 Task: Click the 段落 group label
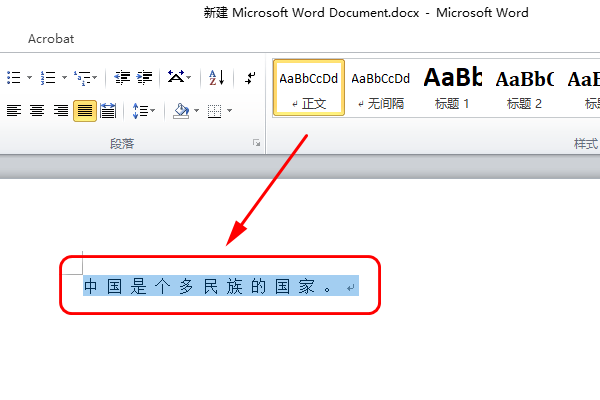(122, 144)
